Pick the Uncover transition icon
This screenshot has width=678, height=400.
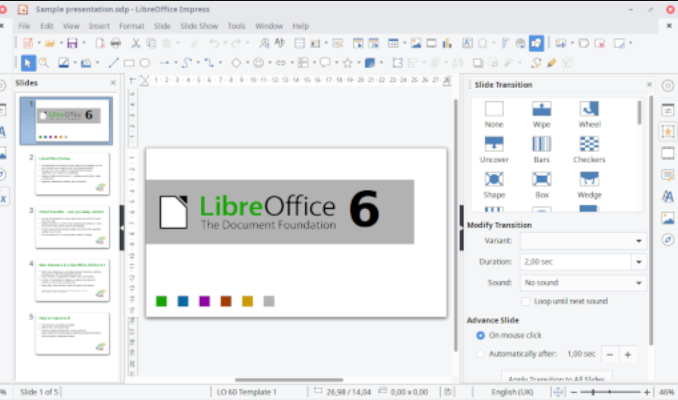click(494, 147)
